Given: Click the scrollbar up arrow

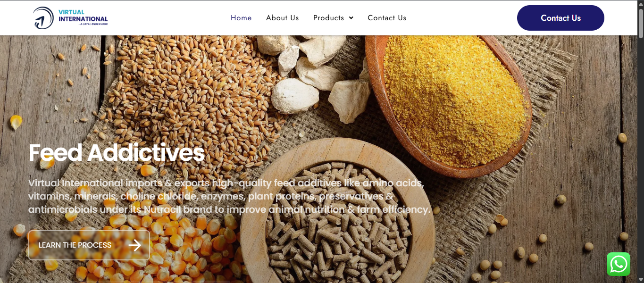Looking at the screenshot, I should pyautogui.click(x=640, y=4).
